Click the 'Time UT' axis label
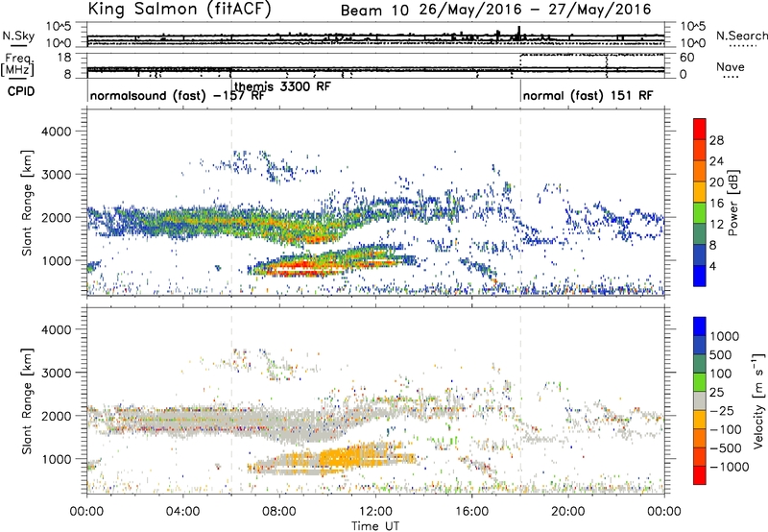Screen dimensions: 768x532 tap(375, 526)
